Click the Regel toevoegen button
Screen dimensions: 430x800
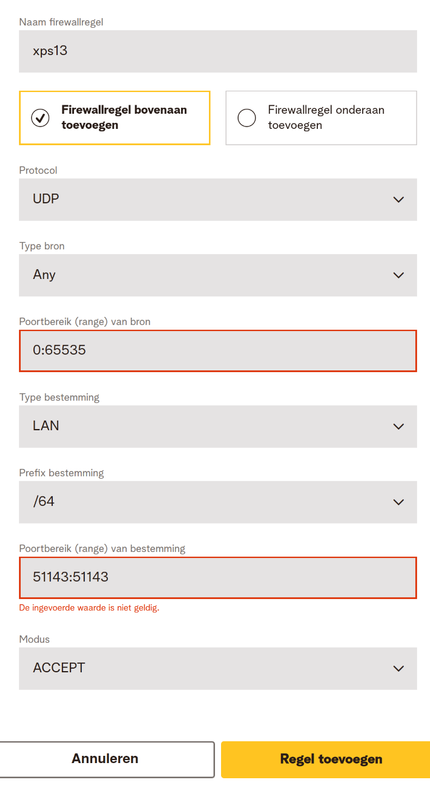[326, 759]
